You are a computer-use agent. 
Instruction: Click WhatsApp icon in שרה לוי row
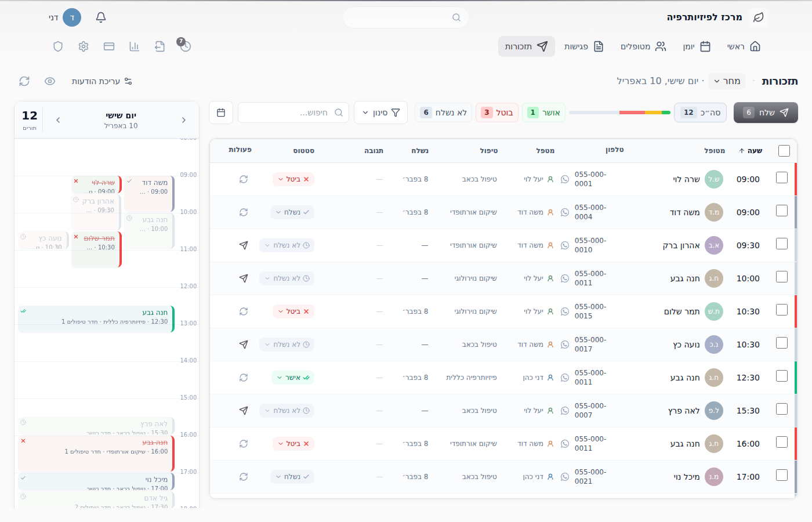point(565,179)
